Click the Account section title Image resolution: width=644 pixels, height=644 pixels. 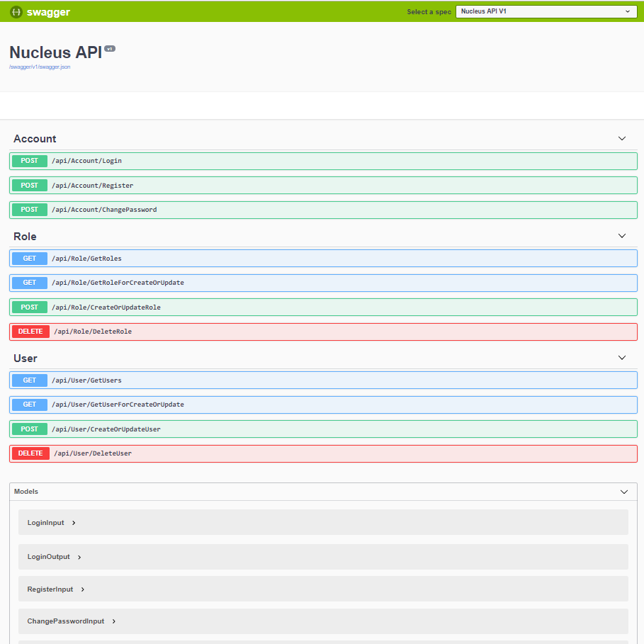[35, 139]
